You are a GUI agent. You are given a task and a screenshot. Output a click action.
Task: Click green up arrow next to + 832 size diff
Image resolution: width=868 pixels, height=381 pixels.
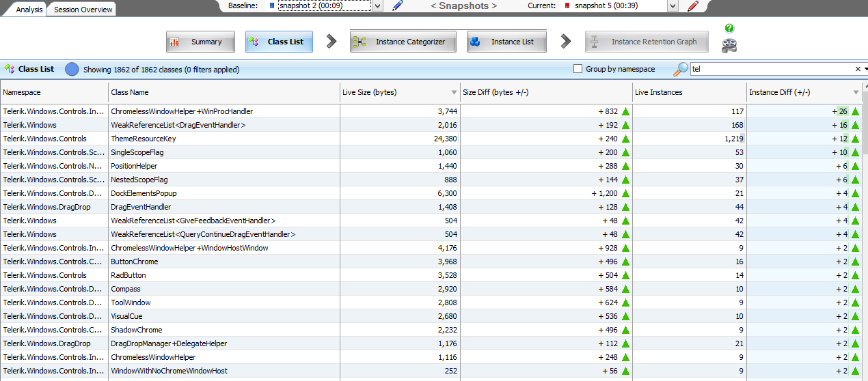point(625,111)
